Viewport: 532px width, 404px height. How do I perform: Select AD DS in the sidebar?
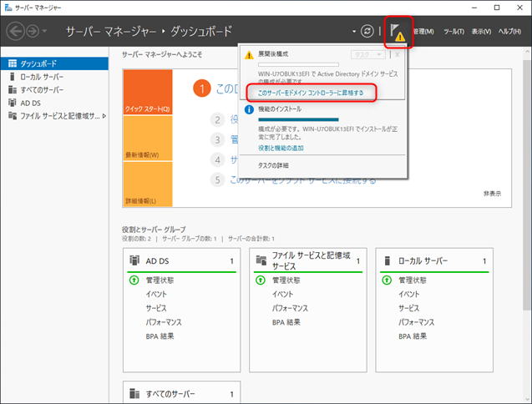point(54,103)
